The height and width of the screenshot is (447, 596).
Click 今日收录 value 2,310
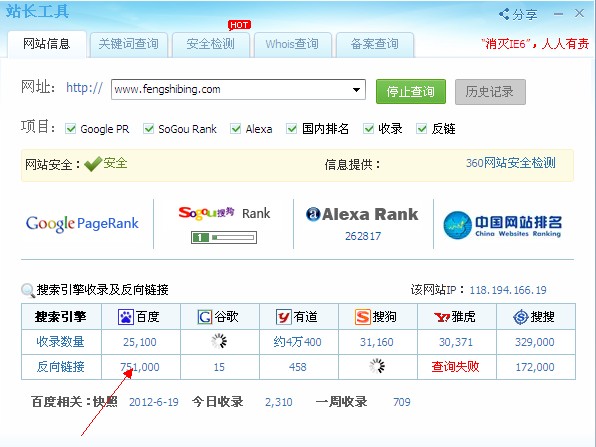coord(279,402)
